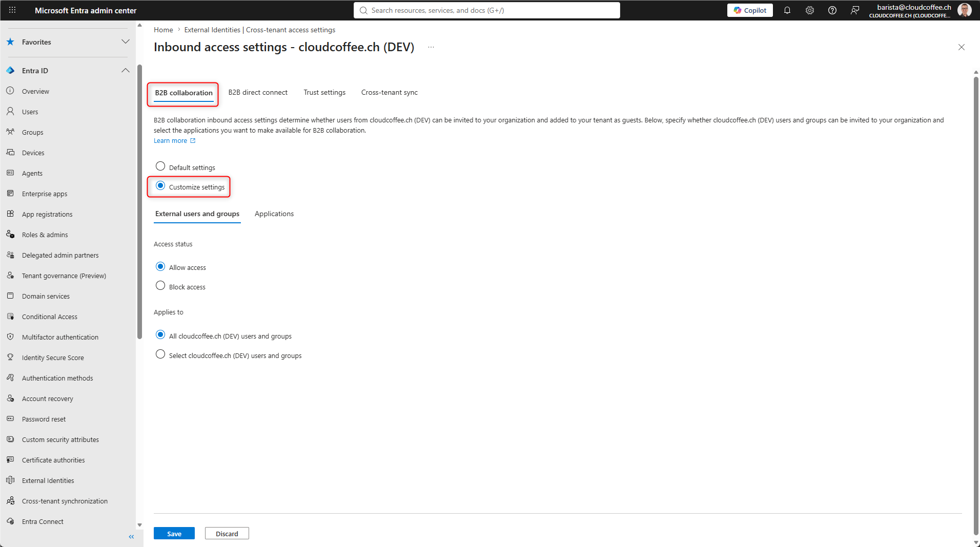Click the Overview info icon in sidebar
The image size is (980, 547).
click(x=10, y=91)
